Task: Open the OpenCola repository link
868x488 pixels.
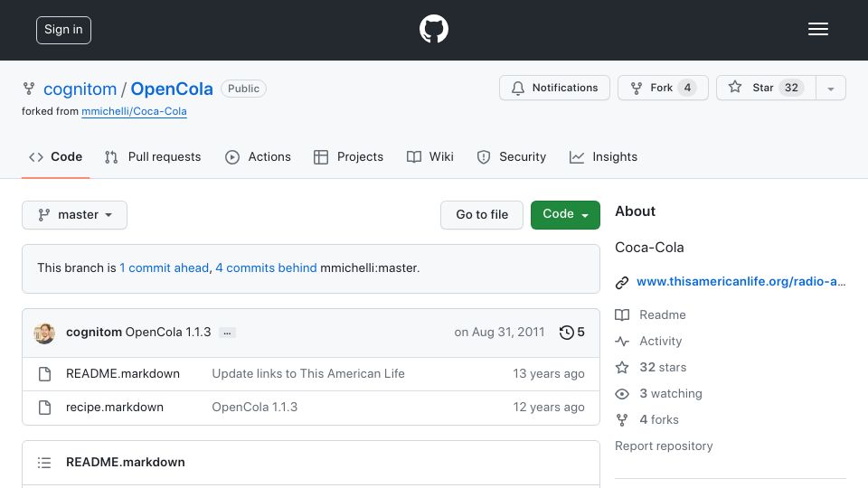Action: (x=172, y=89)
